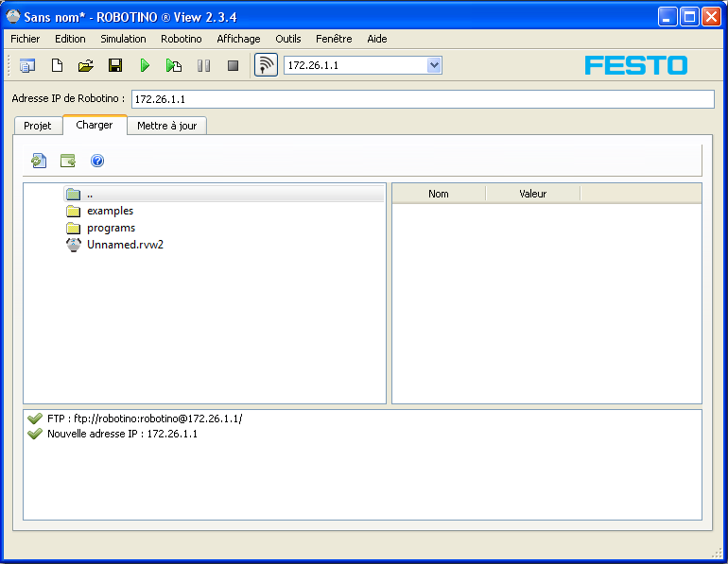This screenshot has width=728, height=564.
Task: Open the Robotino menu
Action: (x=182, y=39)
